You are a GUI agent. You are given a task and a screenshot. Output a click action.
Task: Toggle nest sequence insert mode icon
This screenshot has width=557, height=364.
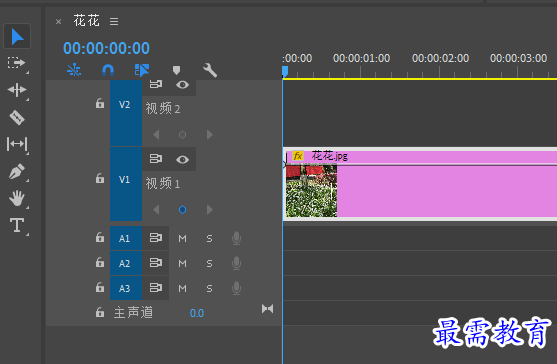tap(74, 70)
